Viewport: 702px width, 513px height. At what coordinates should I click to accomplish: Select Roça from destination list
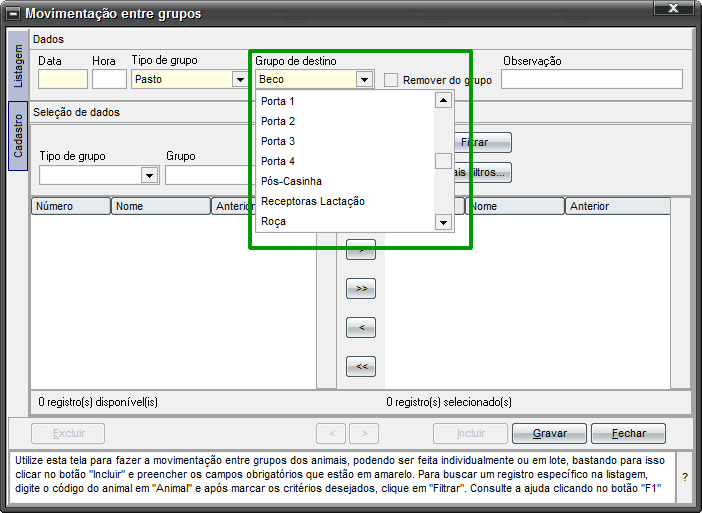345,222
